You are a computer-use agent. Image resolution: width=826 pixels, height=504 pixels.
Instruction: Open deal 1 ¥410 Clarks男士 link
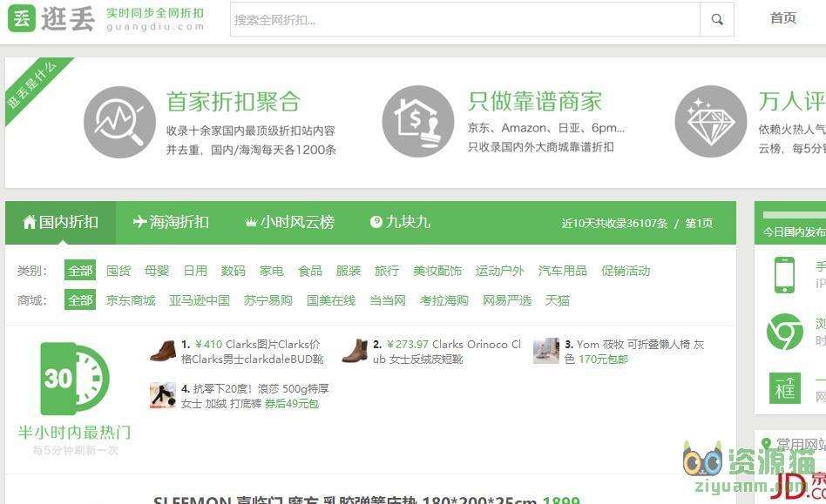[x=251, y=352]
